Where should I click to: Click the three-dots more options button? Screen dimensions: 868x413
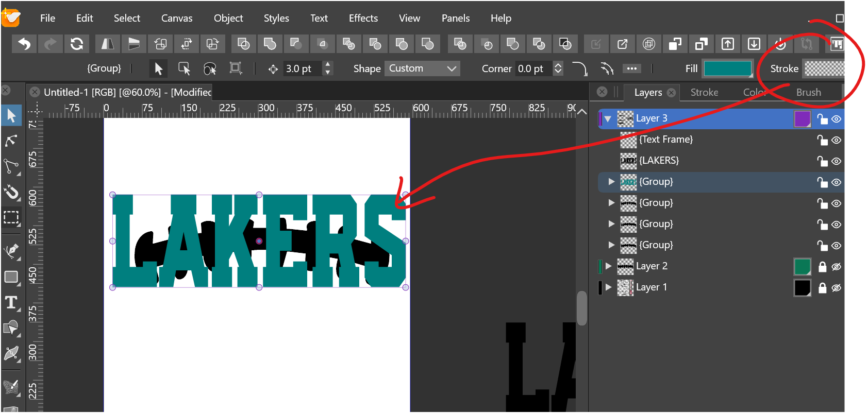(631, 68)
